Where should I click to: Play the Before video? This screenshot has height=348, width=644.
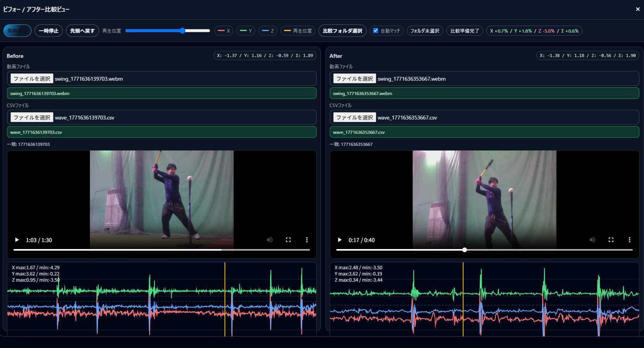(17, 240)
